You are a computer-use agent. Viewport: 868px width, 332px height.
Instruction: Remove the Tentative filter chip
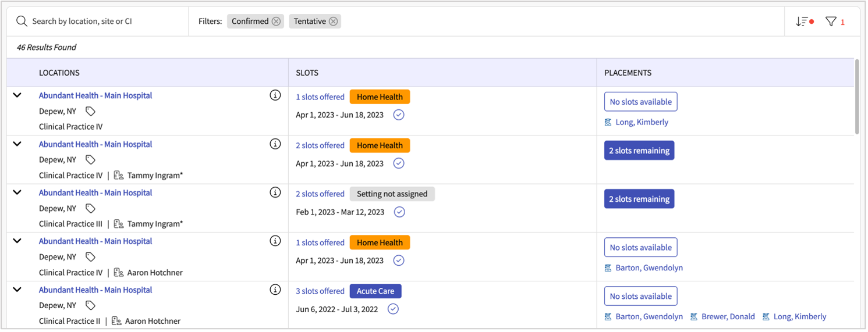pos(333,22)
